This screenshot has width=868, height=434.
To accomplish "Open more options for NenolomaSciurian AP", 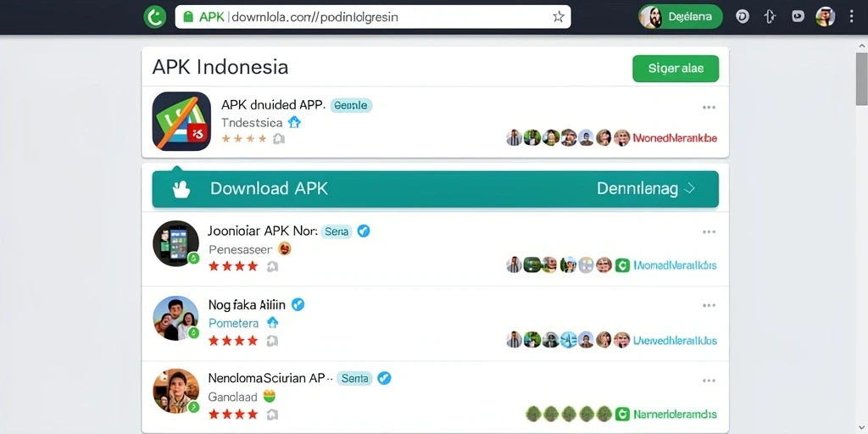I will tap(709, 381).
